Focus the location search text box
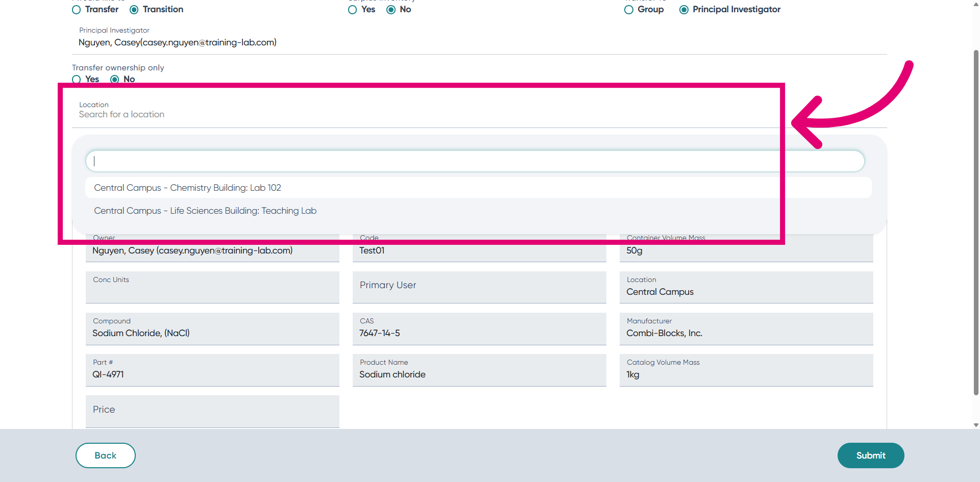This screenshot has height=482, width=980. pyautogui.click(x=475, y=161)
